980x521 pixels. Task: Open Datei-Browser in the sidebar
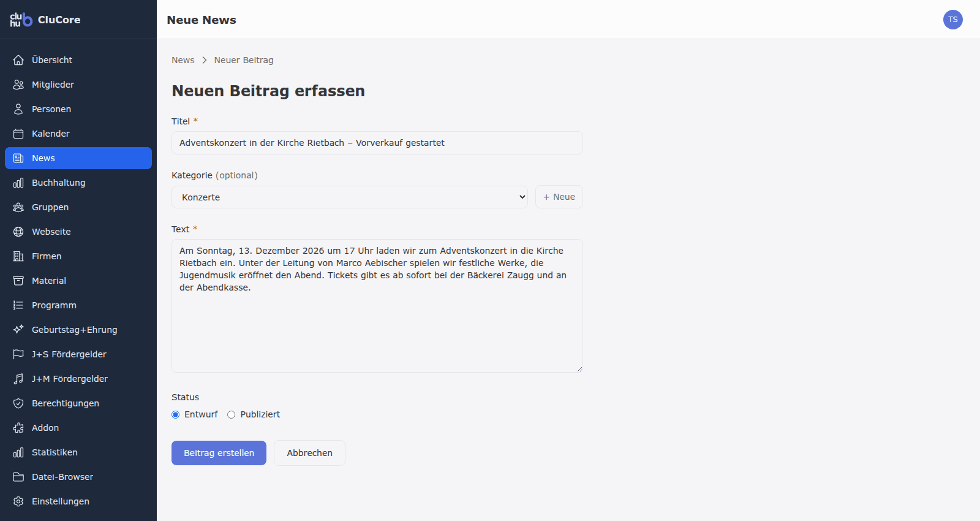78,477
